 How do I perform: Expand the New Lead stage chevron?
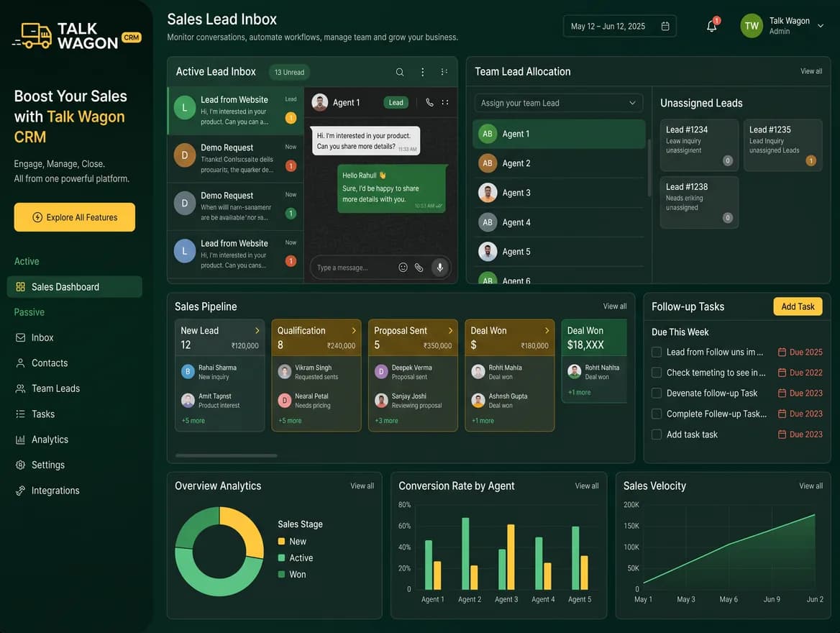pos(257,331)
